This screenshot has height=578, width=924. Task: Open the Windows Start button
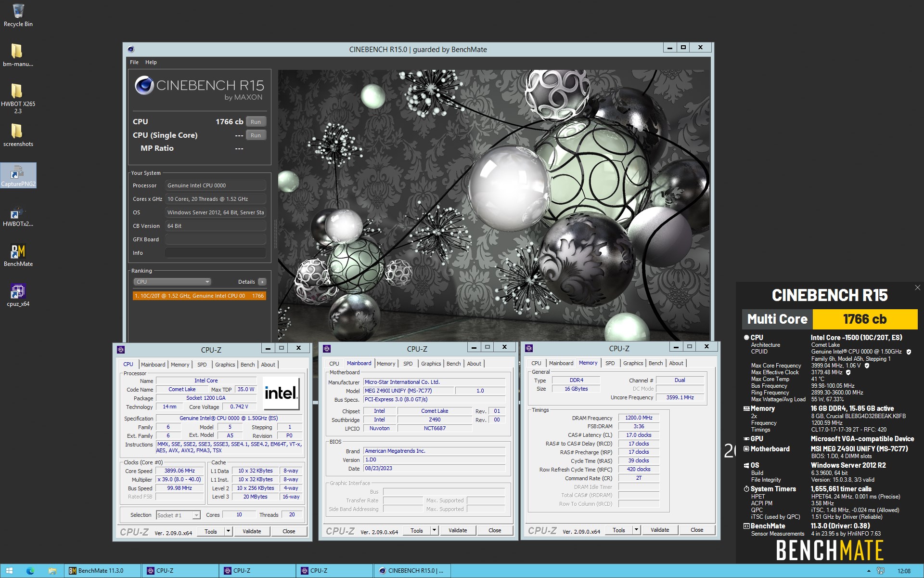click(x=9, y=571)
